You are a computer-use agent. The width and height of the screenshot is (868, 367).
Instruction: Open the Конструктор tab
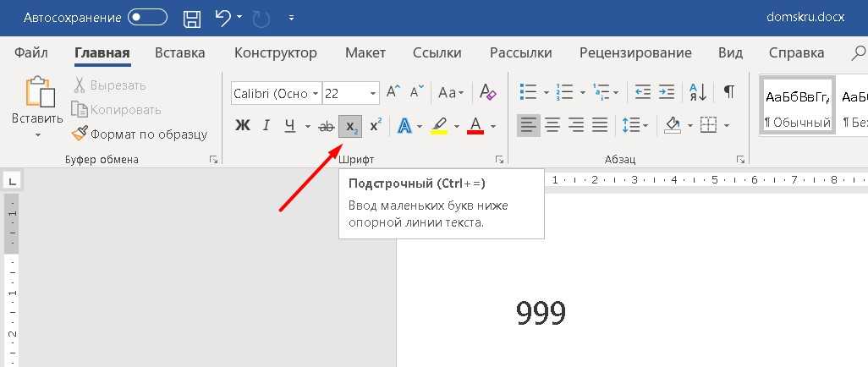point(276,53)
